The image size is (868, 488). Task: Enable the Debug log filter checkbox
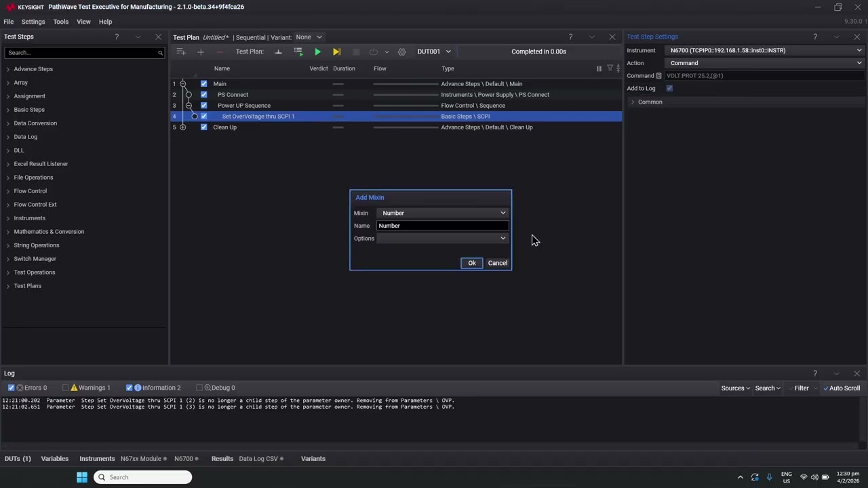click(199, 388)
